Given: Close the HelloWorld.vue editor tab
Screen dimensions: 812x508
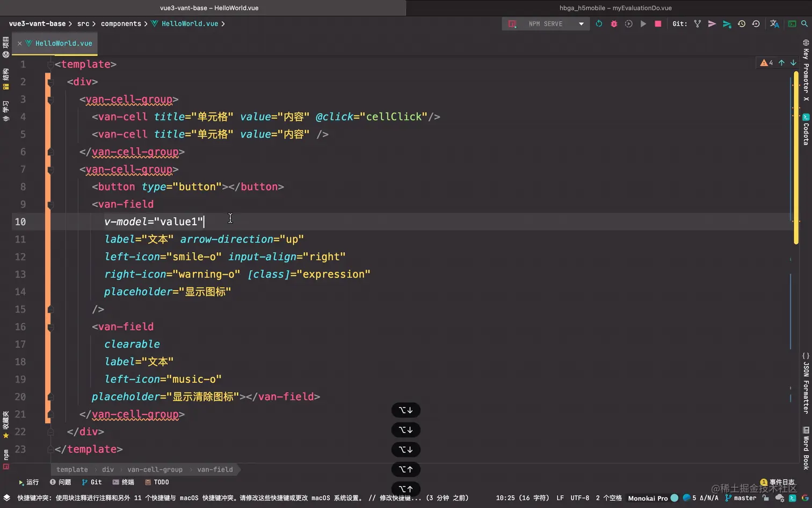Looking at the screenshot, I should 19,44.
